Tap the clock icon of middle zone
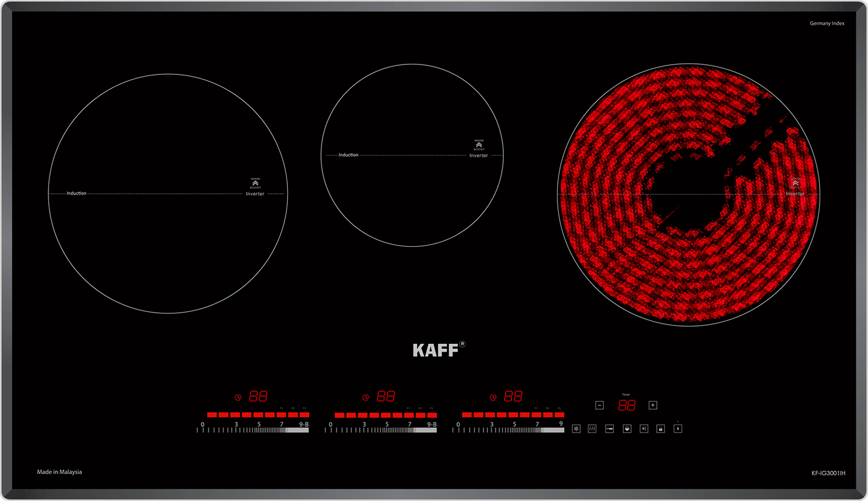Image resolution: width=868 pixels, height=501 pixels. [366, 397]
